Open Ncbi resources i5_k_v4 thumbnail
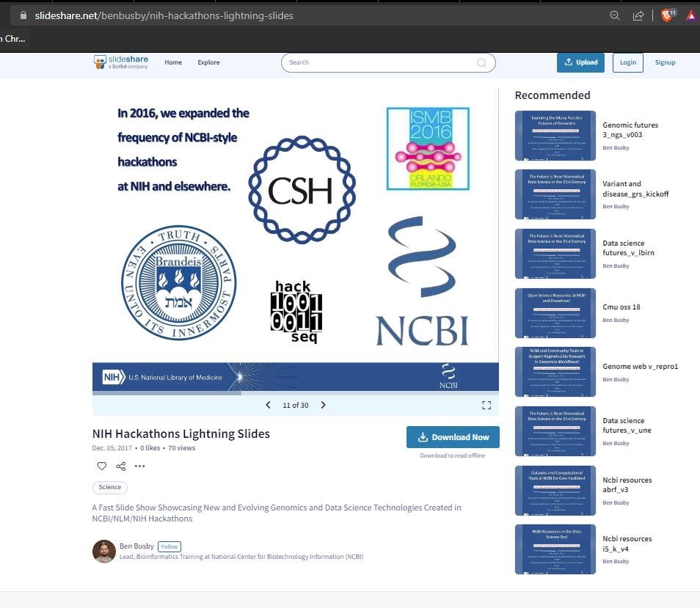 (x=555, y=549)
